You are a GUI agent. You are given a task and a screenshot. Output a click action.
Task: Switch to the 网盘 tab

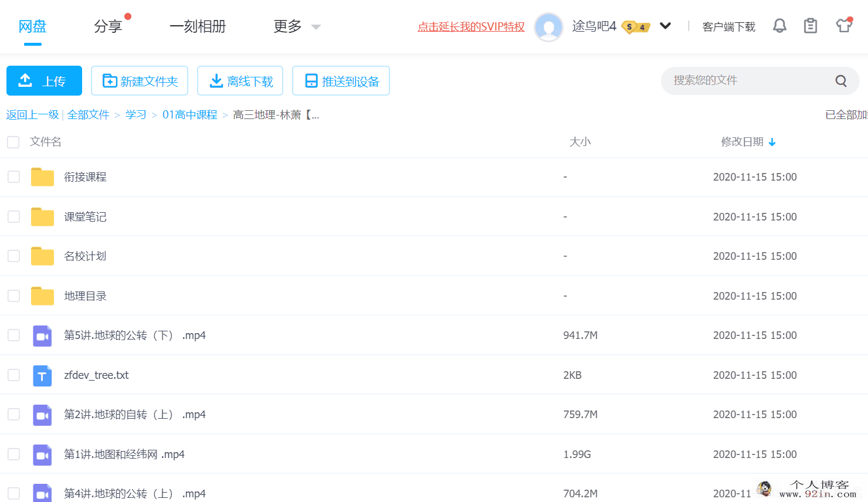click(x=32, y=26)
